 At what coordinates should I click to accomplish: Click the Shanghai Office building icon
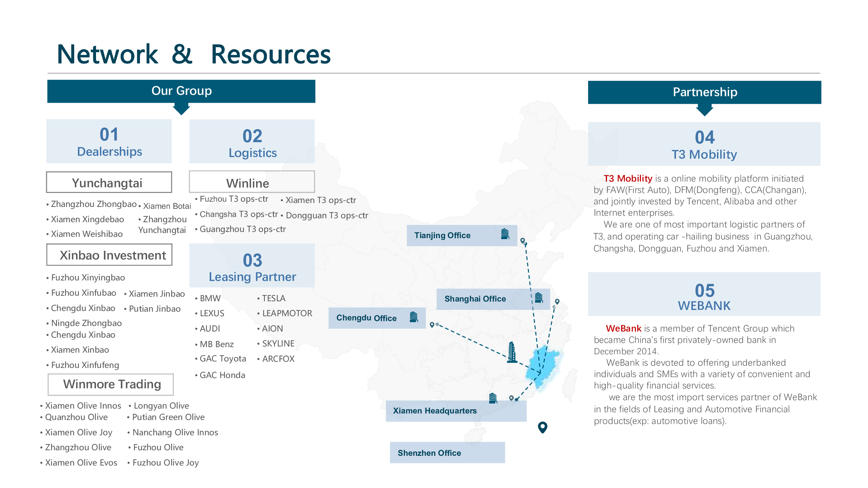(x=539, y=297)
